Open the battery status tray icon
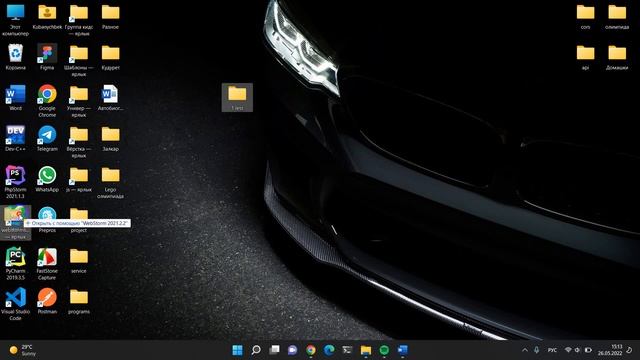640x360 pixels. click(588, 350)
